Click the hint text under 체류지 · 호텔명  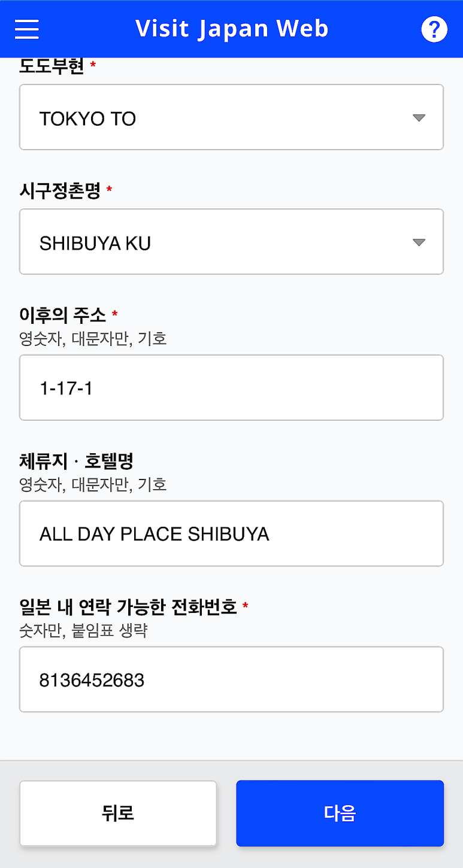coord(93,484)
